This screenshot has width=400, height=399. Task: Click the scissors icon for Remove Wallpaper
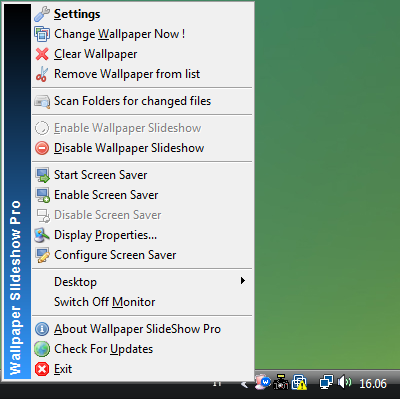[42, 74]
